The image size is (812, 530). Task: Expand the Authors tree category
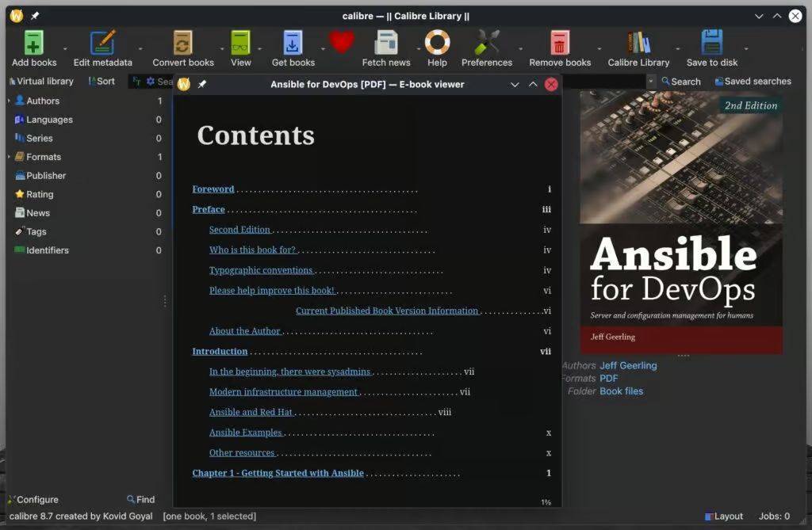click(x=9, y=101)
